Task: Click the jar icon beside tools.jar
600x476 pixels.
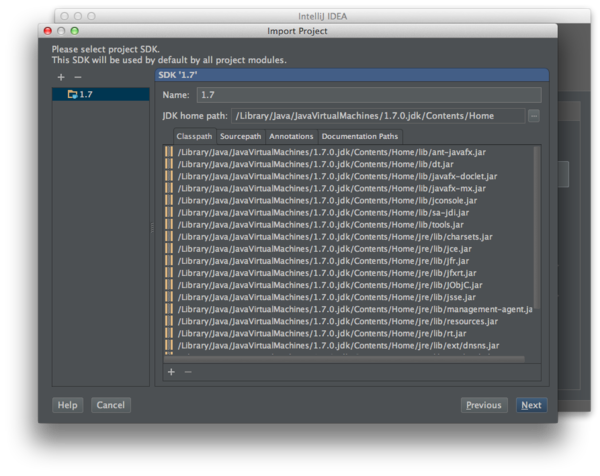Action: tap(169, 224)
